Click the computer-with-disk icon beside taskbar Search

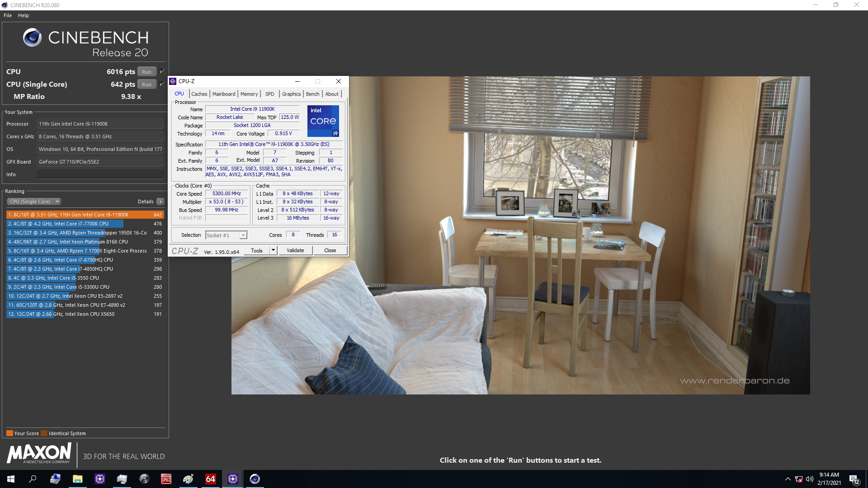(55, 479)
